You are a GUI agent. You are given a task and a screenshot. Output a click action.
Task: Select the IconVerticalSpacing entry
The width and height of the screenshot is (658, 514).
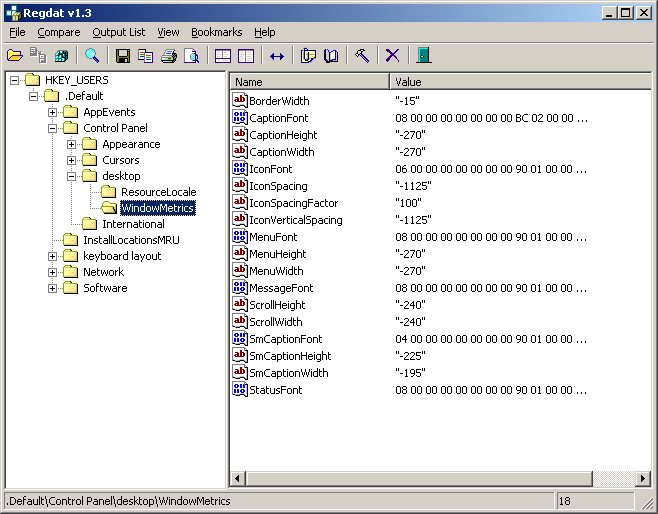pyautogui.click(x=296, y=220)
